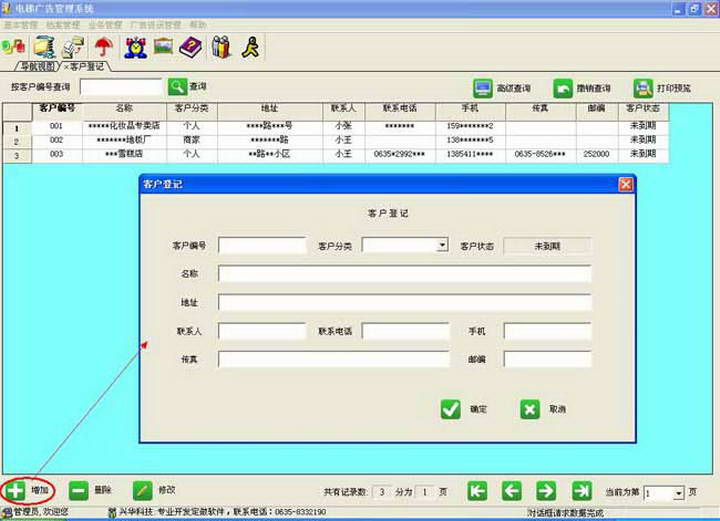720x521 pixels.
Task: Go to previous page arrow icon
Action: pyautogui.click(x=512, y=491)
